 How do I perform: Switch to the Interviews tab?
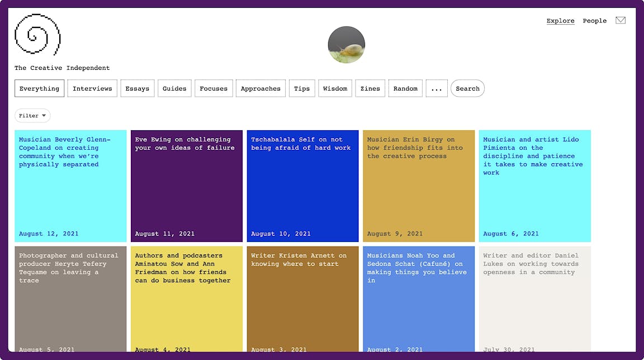click(92, 88)
